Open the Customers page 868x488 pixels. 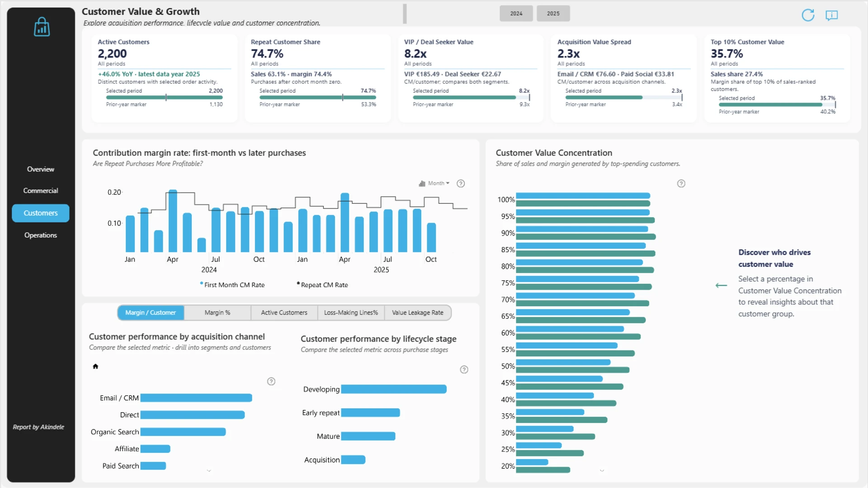click(41, 213)
